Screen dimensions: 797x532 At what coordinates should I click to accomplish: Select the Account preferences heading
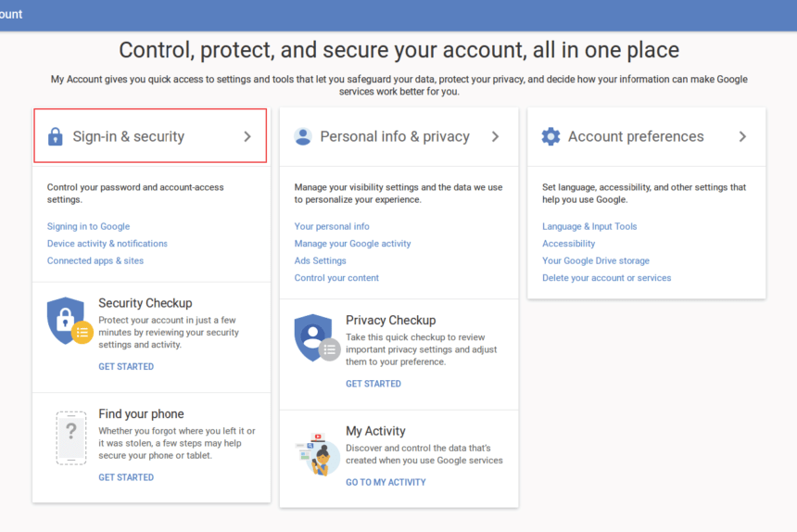[636, 136]
